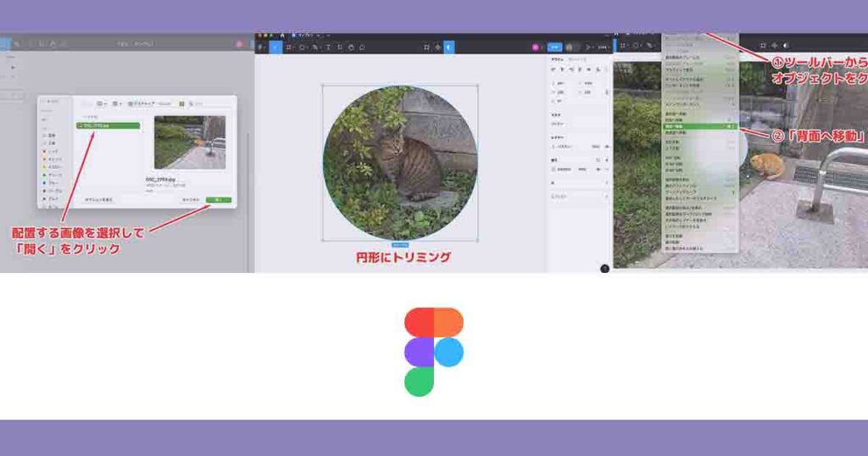Switch to the Design tab in right panel
The width and height of the screenshot is (868, 456).
[558, 59]
